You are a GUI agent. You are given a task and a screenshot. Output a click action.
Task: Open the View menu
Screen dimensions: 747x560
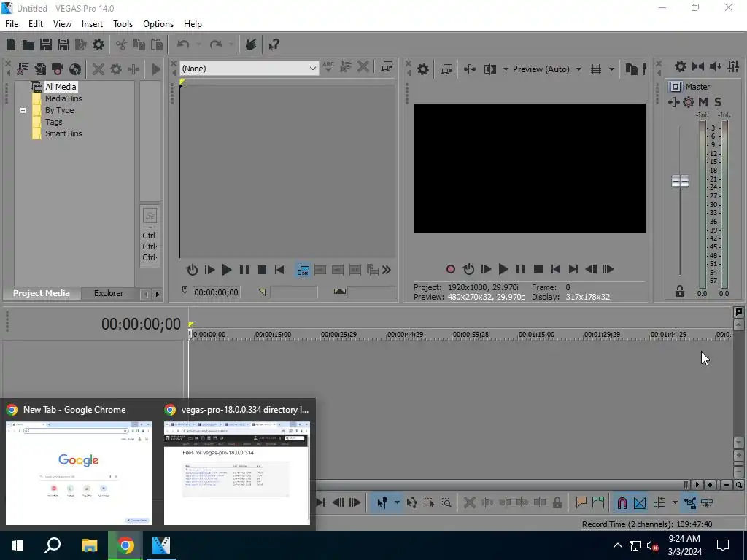coord(62,24)
